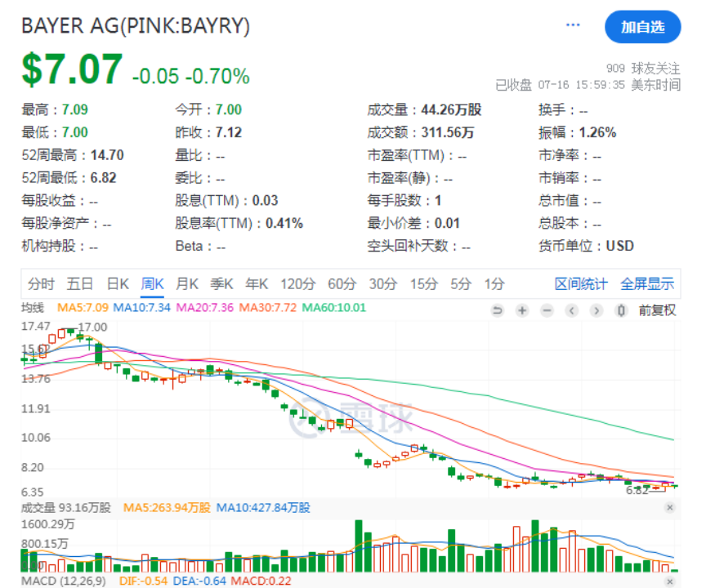Click the $7.07 current price
Screen dimensions: 706x588
(x=72, y=69)
